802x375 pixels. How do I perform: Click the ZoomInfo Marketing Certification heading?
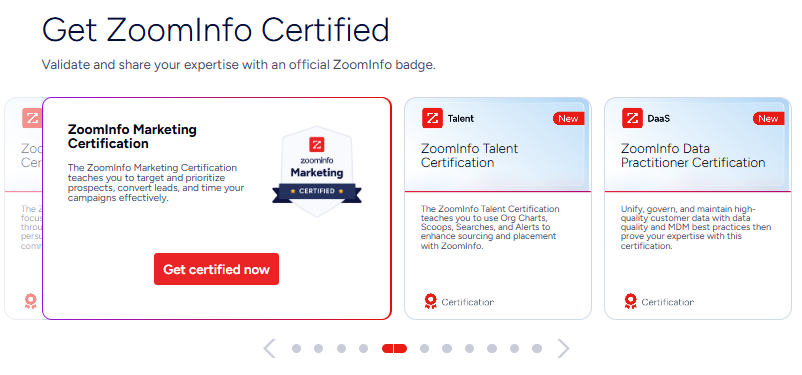(132, 136)
